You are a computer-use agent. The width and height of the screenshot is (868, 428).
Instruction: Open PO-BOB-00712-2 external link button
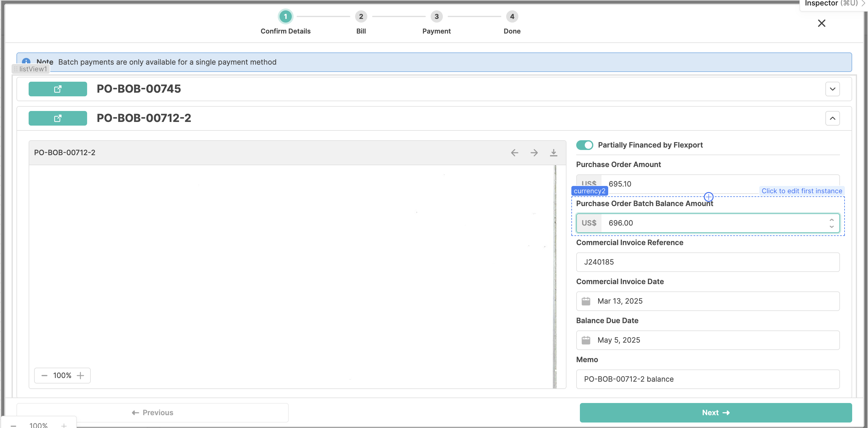coord(58,118)
